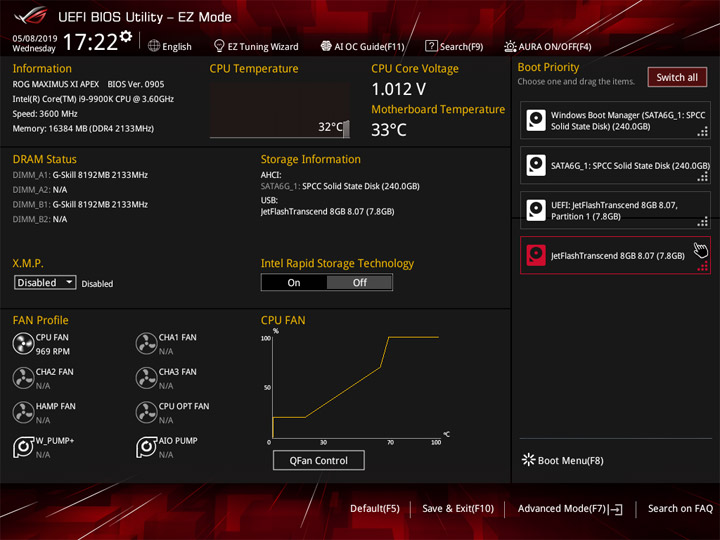Click the AI OC Guide chip icon

tap(326, 46)
